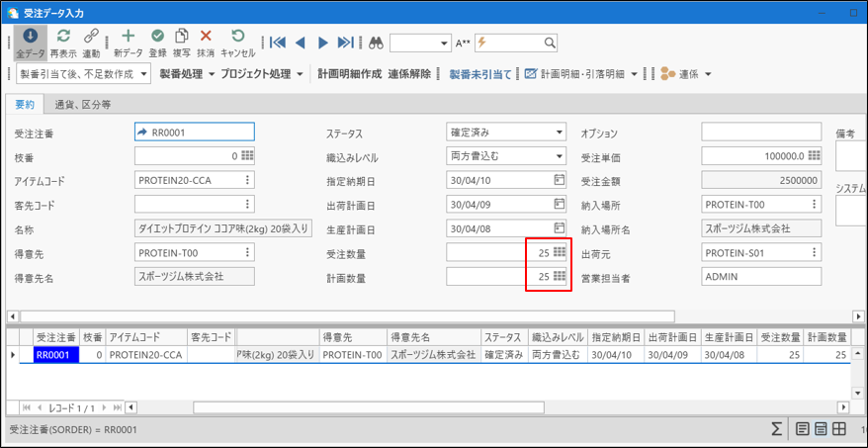868x448 pixels.
Task: Expand the ステータス 確定済み combo box
Action: 560,132
